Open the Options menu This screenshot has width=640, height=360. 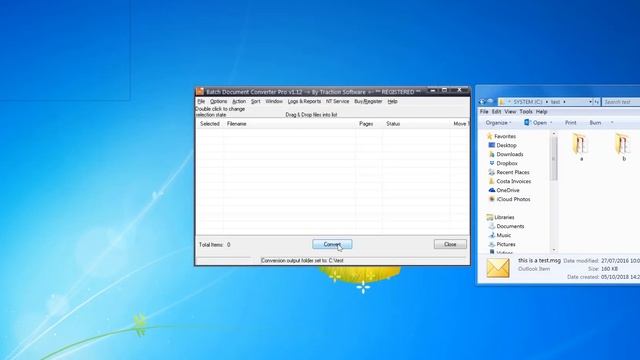218,101
